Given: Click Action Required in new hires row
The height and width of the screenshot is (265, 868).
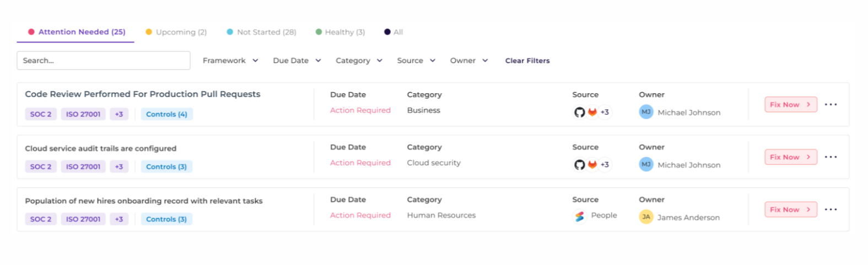Looking at the screenshot, I should pyautogui.click(x=360, y=215).
